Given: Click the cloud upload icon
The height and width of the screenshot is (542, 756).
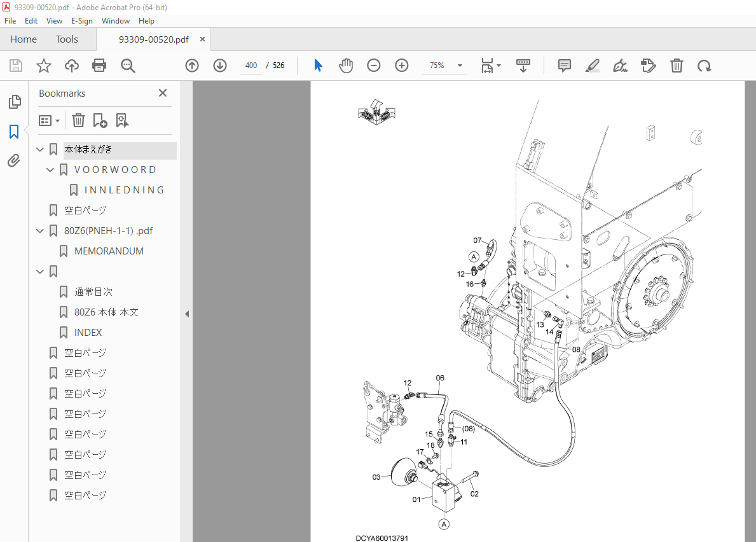Looking at the screenshot, I should point(72,66).
